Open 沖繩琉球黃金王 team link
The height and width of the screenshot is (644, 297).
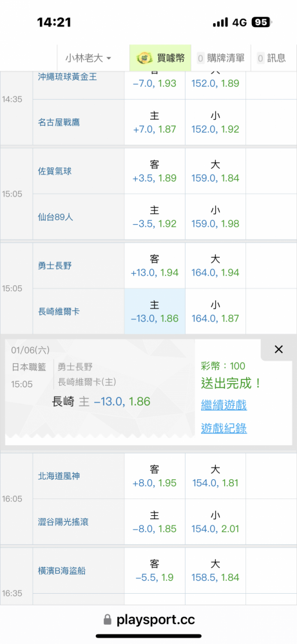(68, 77)
